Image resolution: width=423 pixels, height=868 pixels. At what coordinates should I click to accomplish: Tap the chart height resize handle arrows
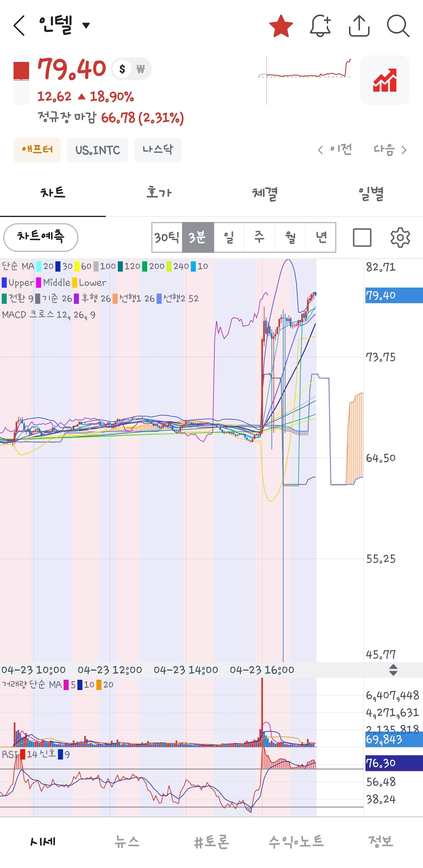[x=393, y=670]
